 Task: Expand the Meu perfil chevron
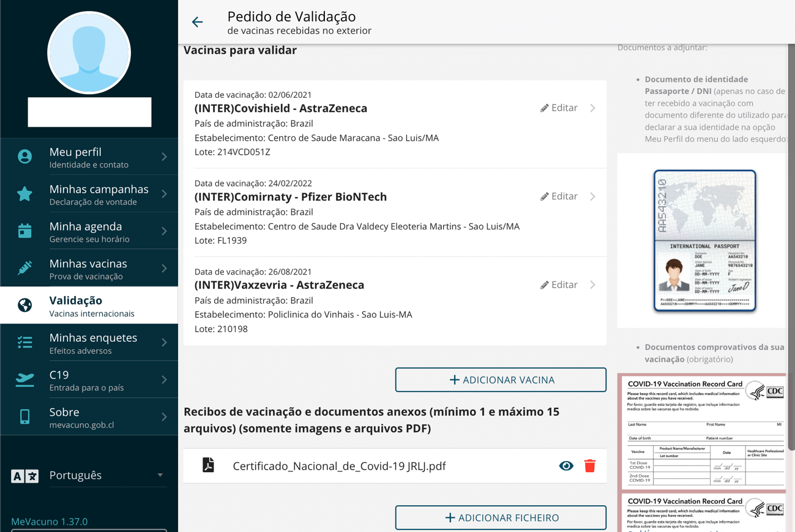point(164,157)
